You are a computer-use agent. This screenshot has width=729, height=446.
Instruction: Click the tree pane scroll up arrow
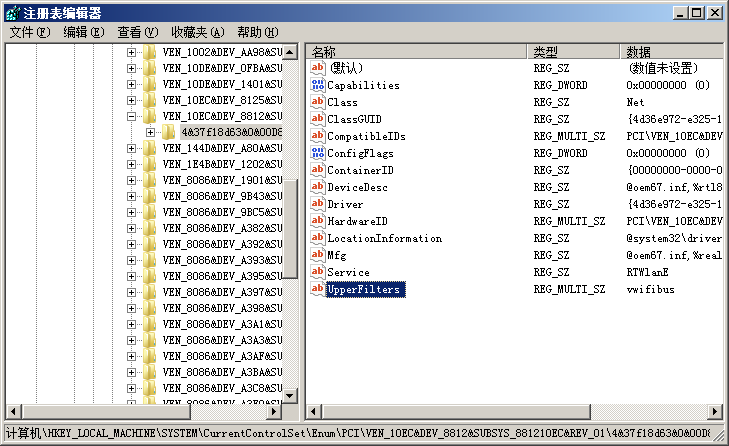pos(290,52)
